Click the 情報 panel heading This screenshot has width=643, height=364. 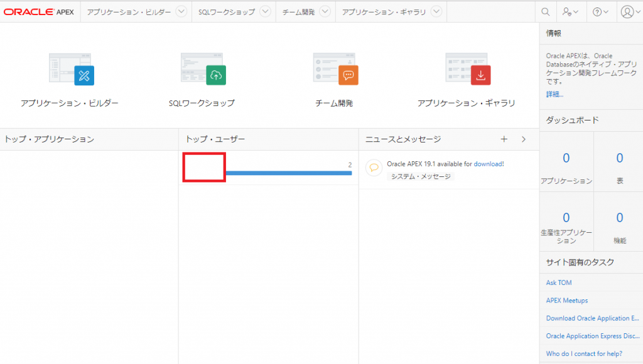point(554,33)
